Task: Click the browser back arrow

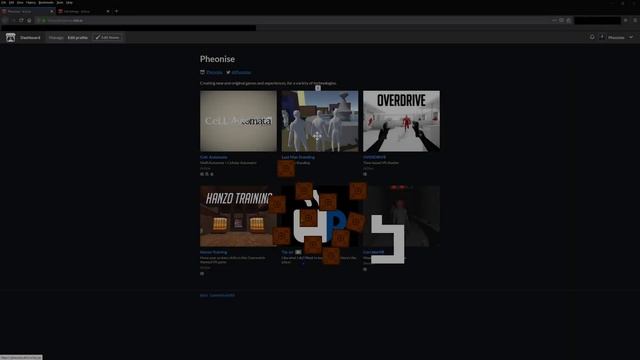Action: point(5,20)
